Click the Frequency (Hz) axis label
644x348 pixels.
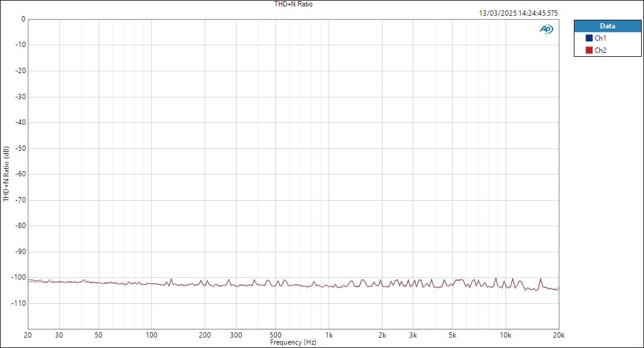[x=292, y=342]
